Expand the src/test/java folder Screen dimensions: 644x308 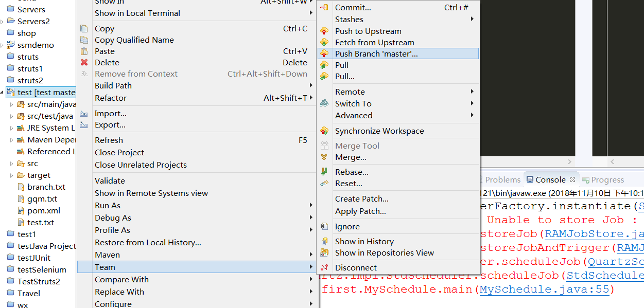pos(12,116)
